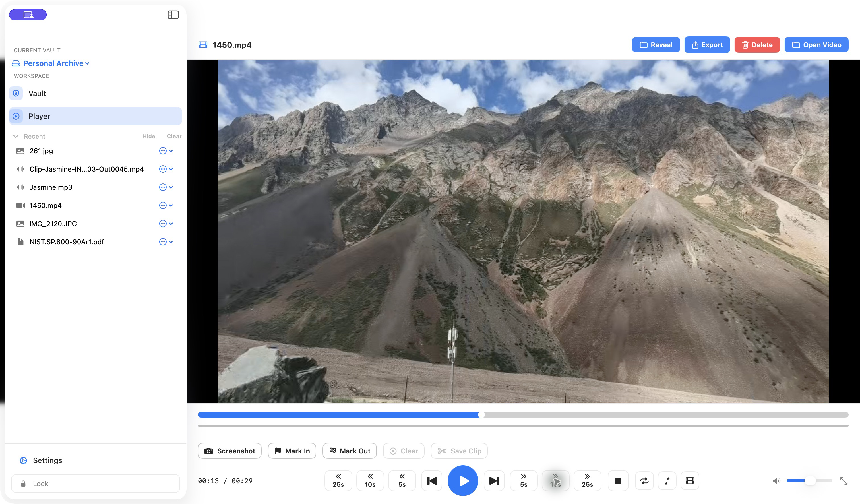Select the Player workspace item

[96, 116]
